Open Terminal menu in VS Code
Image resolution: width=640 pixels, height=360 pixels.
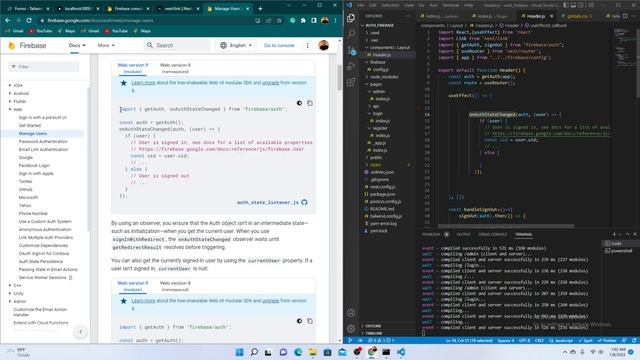point(451,5)
